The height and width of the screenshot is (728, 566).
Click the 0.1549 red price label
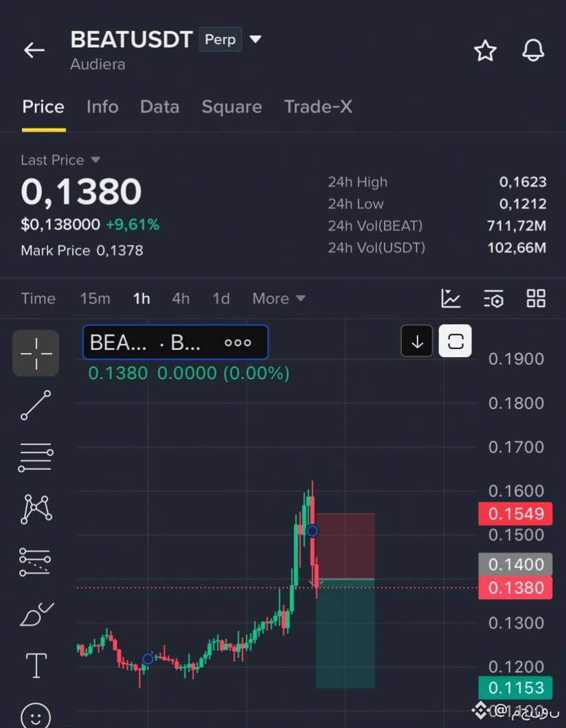pos(515,514)
